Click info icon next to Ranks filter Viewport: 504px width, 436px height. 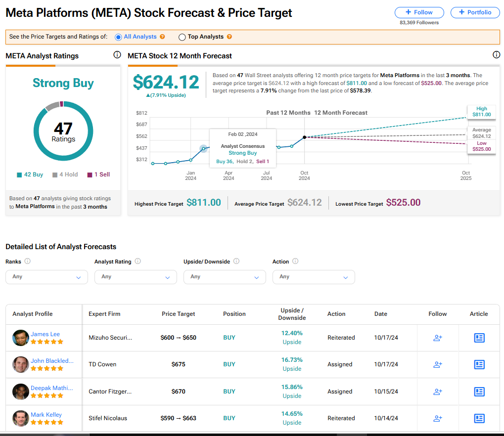point(28,261)
